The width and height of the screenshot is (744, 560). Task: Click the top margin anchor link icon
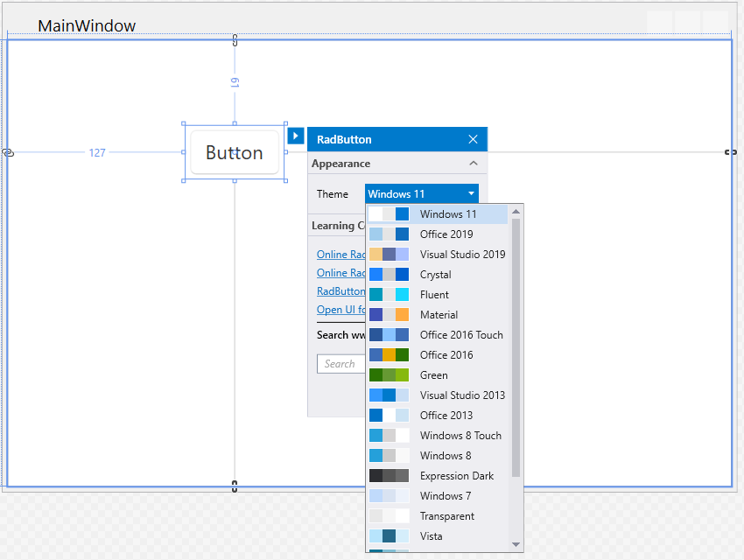[235, 40]
